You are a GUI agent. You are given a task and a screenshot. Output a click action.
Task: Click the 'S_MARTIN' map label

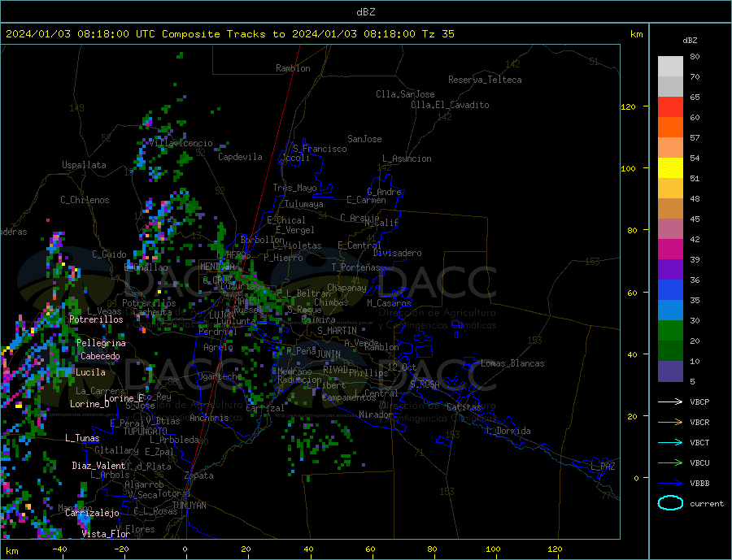pos(337,331)
